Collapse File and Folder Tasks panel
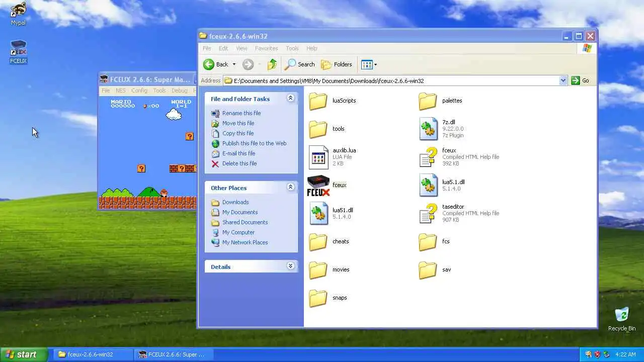 [290, 99]
